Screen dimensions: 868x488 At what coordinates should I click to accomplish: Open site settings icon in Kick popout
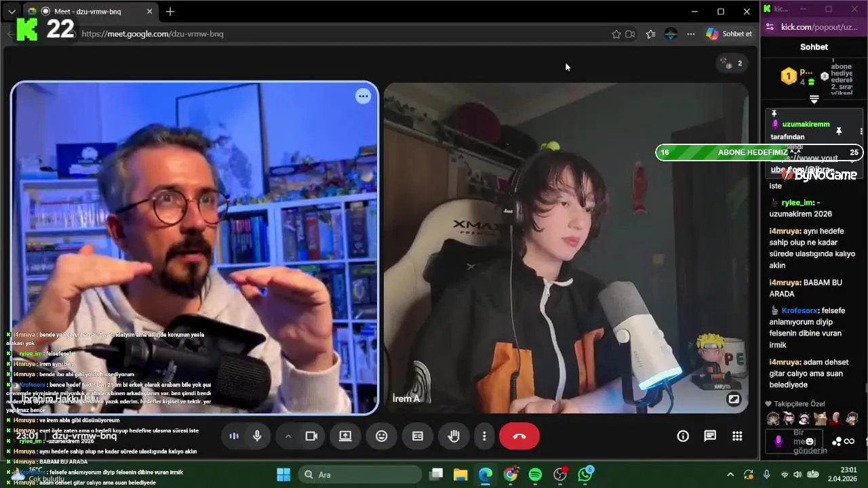click(x=769, y=27)
